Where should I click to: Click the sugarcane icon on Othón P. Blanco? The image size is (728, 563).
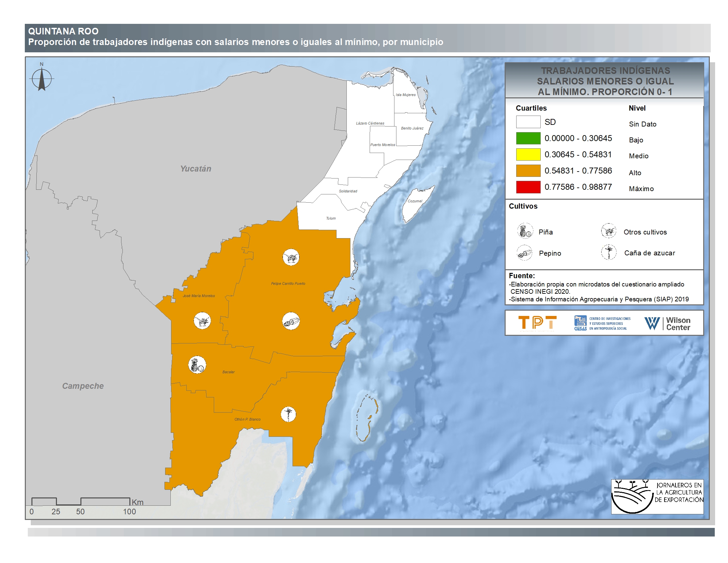pos(288,414)
